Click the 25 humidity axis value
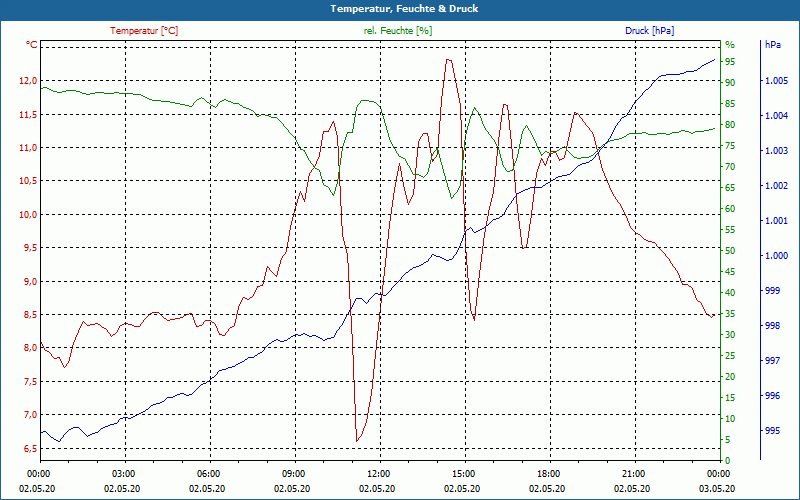 (730, 356)
